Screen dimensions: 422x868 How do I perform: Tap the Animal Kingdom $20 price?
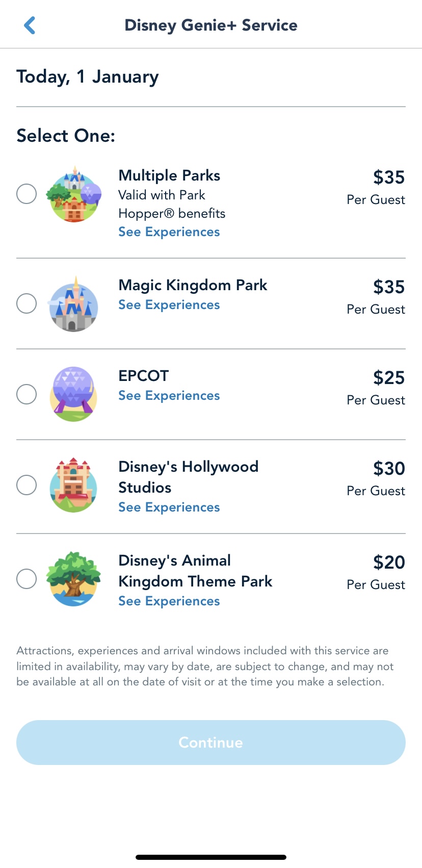(x=388, y=563)
